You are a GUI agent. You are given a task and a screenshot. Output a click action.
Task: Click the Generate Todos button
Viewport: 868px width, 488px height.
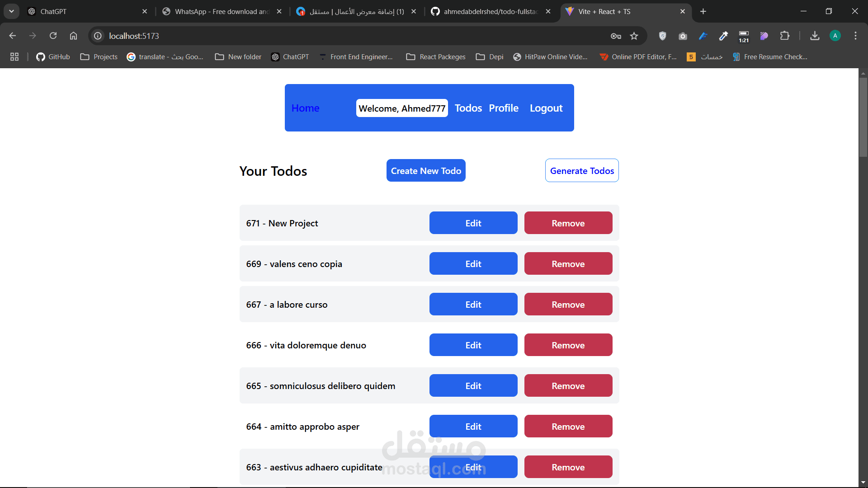[582, 170]
